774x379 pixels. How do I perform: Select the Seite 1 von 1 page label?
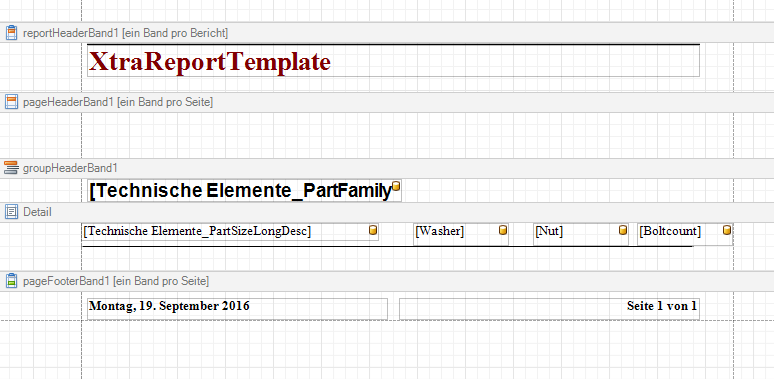pos(549,309)
